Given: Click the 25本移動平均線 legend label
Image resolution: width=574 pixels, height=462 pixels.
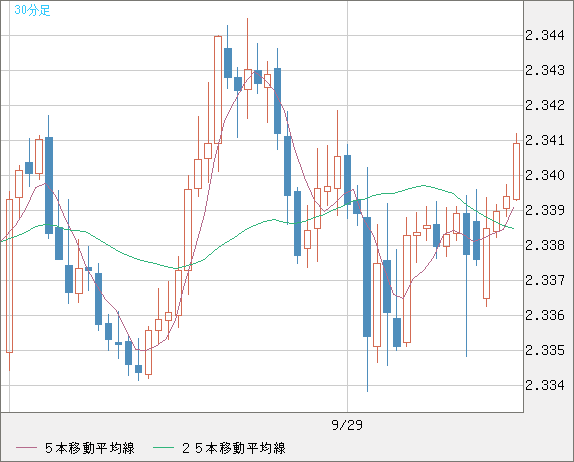Looking at the screenshot, I should click(x=234, y=448).
